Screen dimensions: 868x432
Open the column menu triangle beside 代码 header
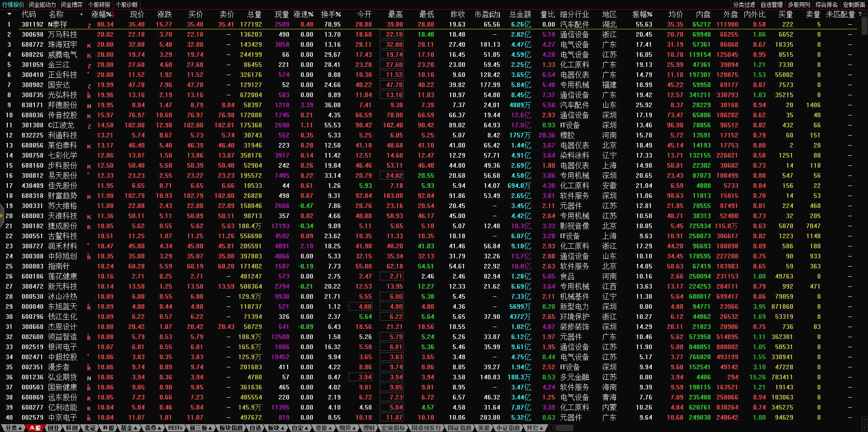point(9,14)
